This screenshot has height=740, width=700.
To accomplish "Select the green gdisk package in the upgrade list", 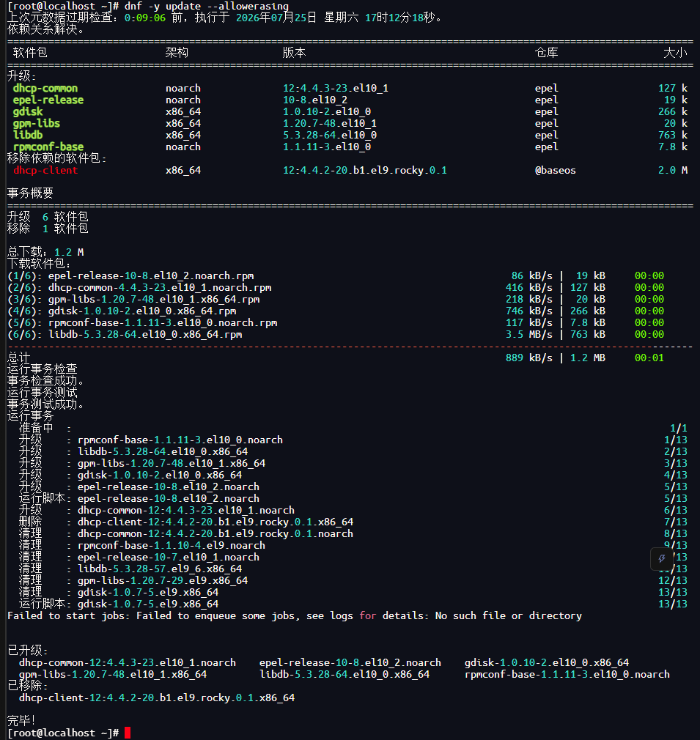I will click(28, 112).
